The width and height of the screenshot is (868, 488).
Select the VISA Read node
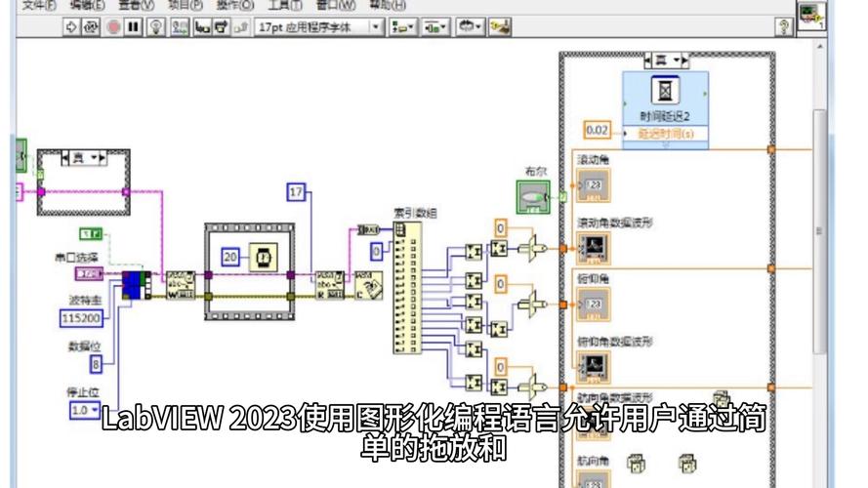[329, 285]
